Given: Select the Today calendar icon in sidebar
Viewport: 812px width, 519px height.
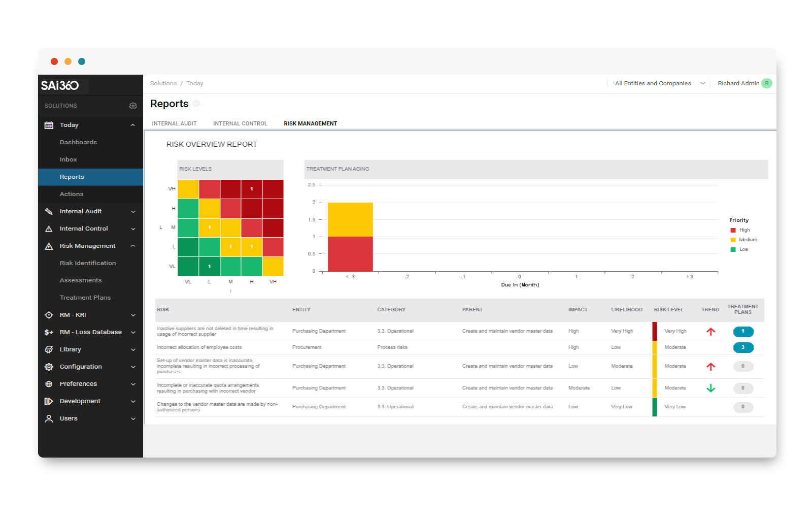Looking at the screenshot, I should (x=49, y=124).
